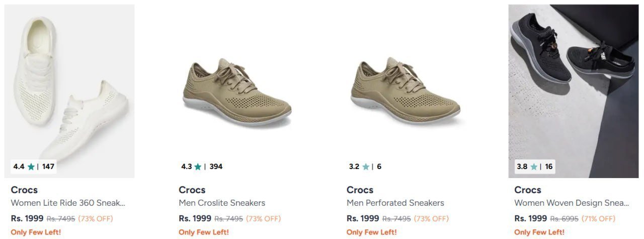644x239 pixels.
Task: Click the 16 ratings count badge
Action: [x=548, y=167]
